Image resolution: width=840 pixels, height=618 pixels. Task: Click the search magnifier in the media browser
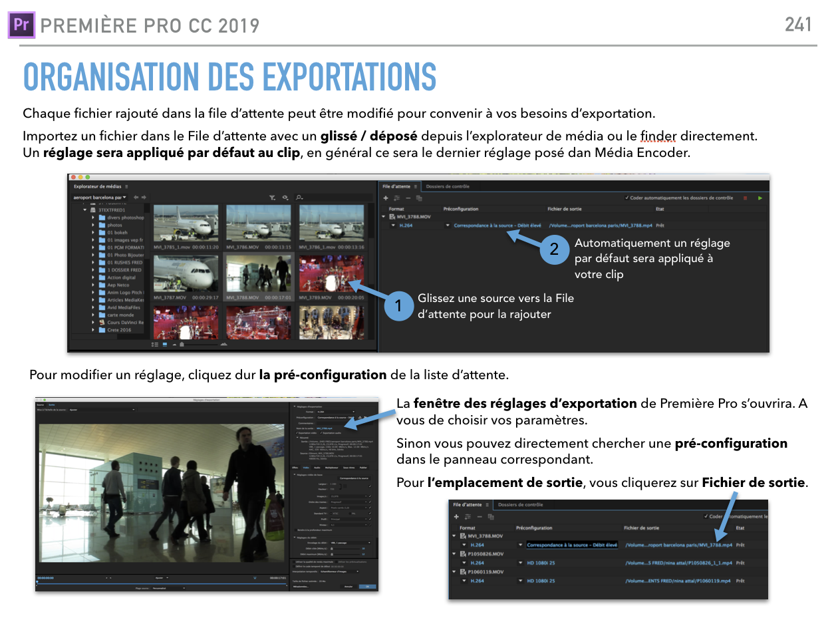pyautogui.click(x=299, y=197)
